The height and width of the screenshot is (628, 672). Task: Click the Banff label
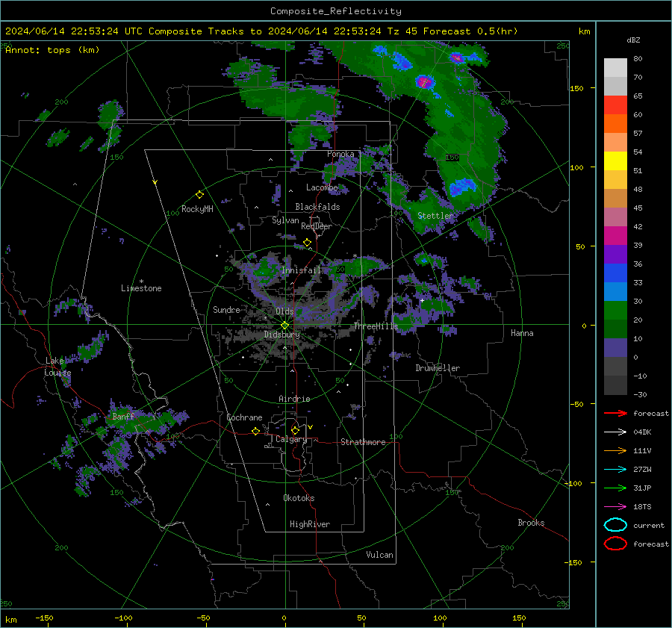pos(123,417)
